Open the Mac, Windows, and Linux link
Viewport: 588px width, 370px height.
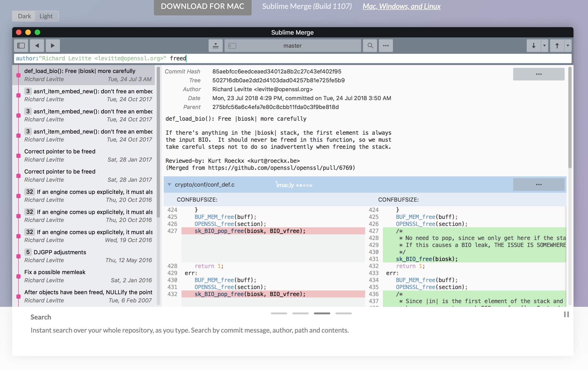click(x=401, y=6)
